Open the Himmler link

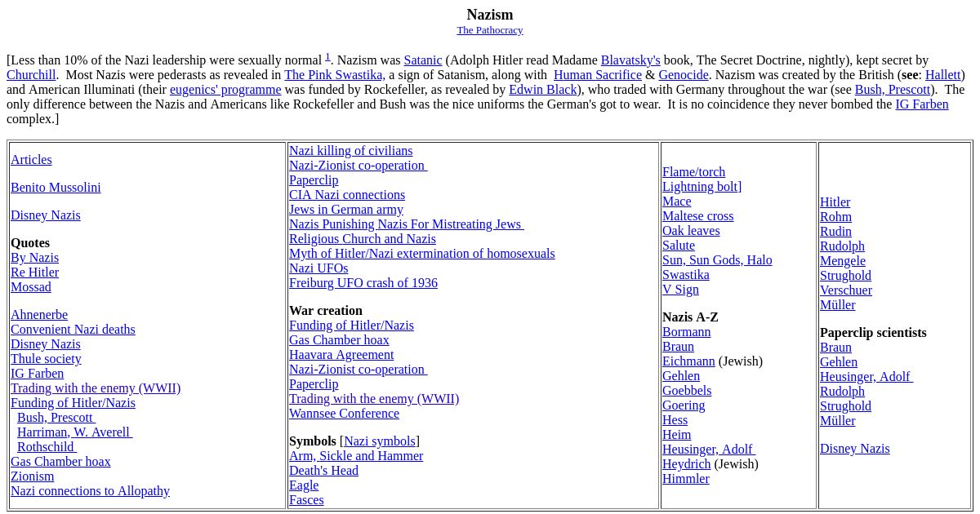click(686, 479)
